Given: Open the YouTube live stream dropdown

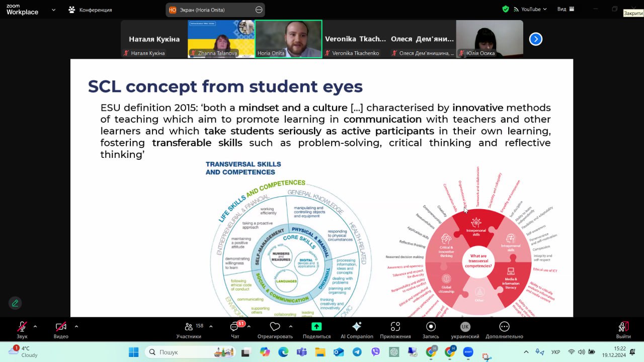Looking at the screenshot, I should 530,9.
